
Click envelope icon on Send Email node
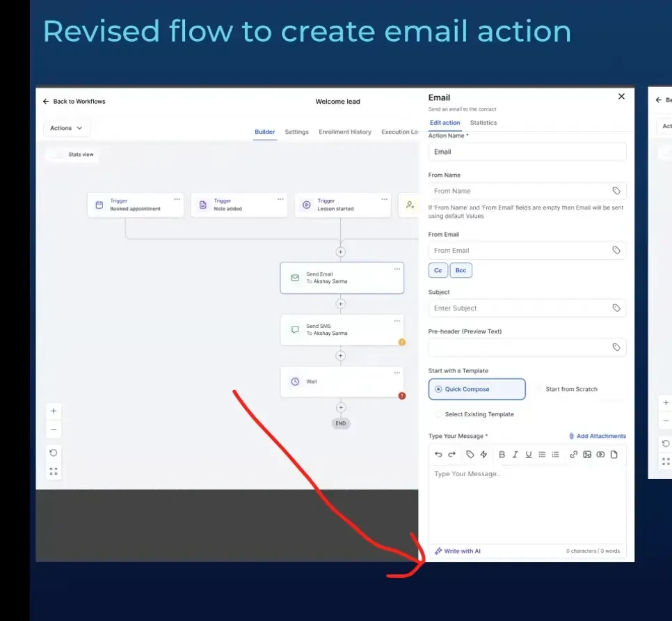click(295, 278)
